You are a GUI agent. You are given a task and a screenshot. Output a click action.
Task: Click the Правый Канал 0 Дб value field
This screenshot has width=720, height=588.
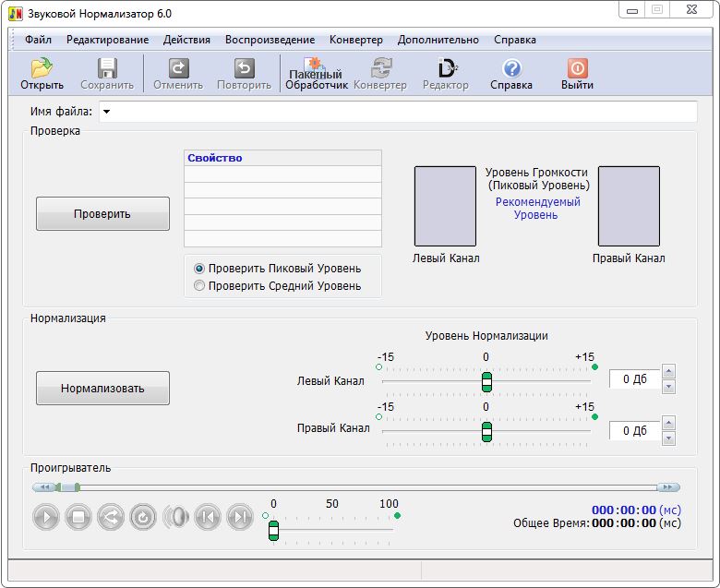[x=634, y=430]
